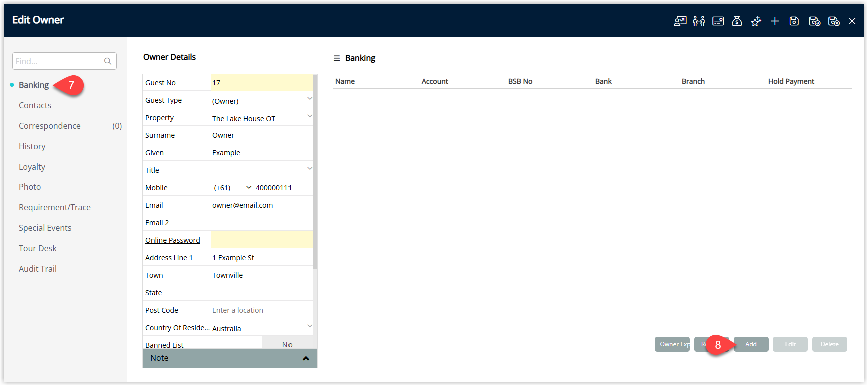Click the plus icon in header
Screen dimensions: 868x386
pyautogui.click(x=775, y=21)
